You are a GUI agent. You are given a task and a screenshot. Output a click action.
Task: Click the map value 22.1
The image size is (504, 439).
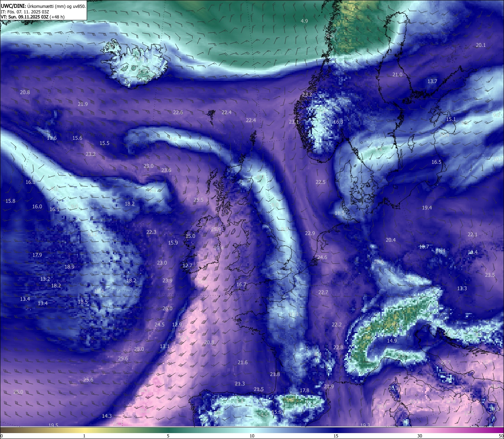tap(472, 235)
